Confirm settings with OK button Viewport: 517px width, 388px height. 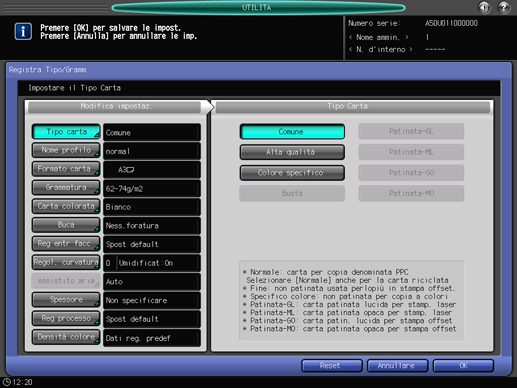click(x=463, y=366)
